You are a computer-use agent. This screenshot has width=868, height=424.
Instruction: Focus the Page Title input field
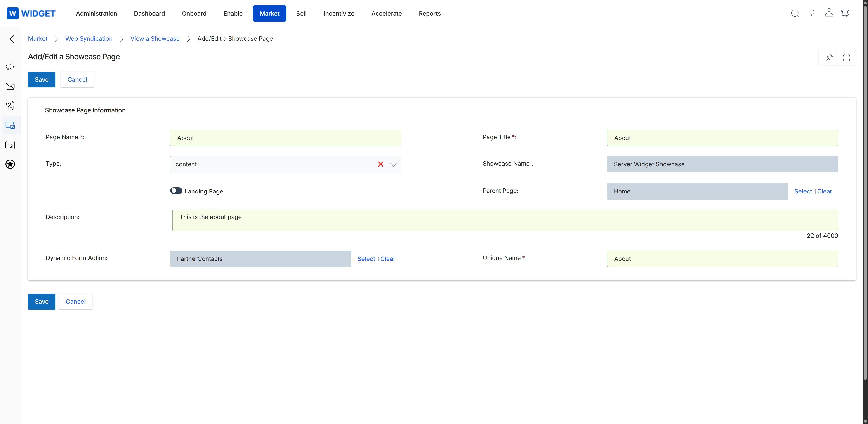pyautogui.click(x=722, y=138)
